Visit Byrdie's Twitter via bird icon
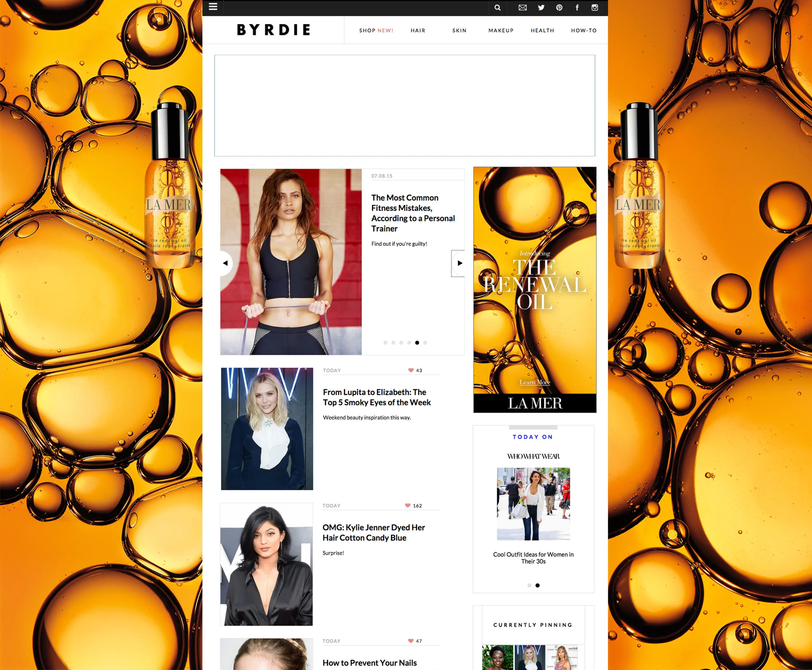Viewport: 812px width, 670px height. coord(541,8)
